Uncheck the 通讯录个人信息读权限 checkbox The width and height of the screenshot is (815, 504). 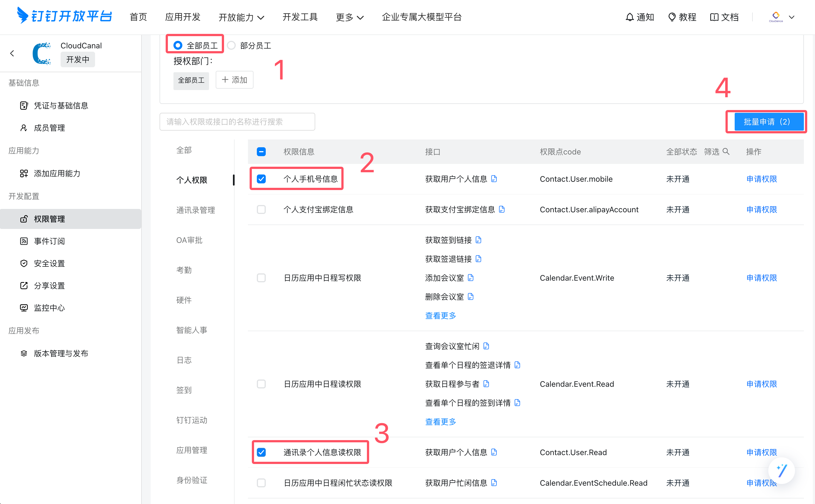click(261, 452)
